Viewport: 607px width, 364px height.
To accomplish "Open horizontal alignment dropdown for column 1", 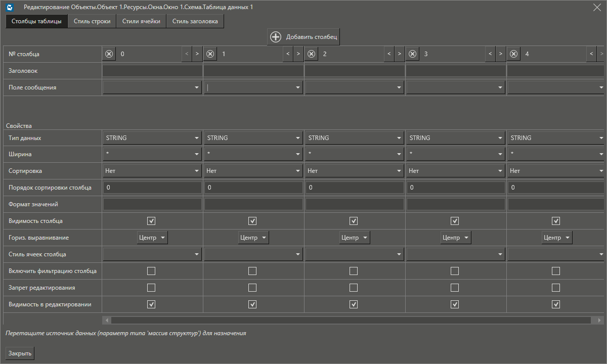I will coord(253,238).
